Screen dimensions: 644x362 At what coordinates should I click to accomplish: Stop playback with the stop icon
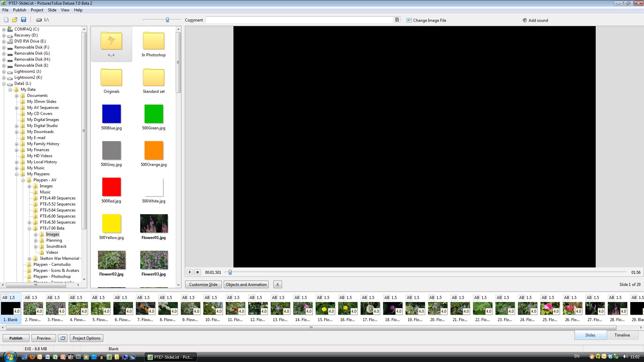tap(198, 272)
